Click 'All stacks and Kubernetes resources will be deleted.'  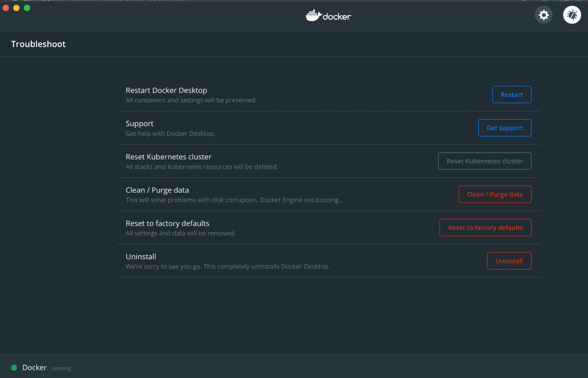pyautogui.click(x=202, y=167)
